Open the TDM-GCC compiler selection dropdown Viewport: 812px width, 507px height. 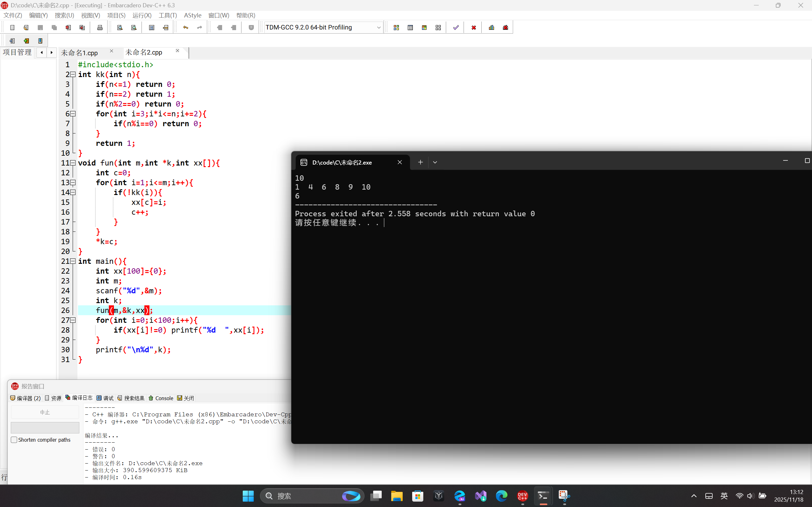(x=379, y=28)
